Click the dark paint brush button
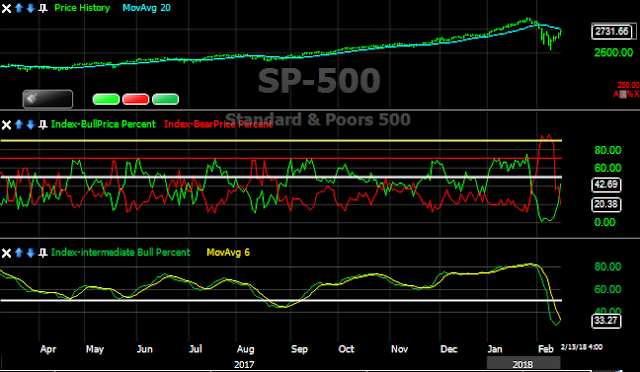Image resolution: width=640 pixels, height=372 pixels. pos(48,99)
